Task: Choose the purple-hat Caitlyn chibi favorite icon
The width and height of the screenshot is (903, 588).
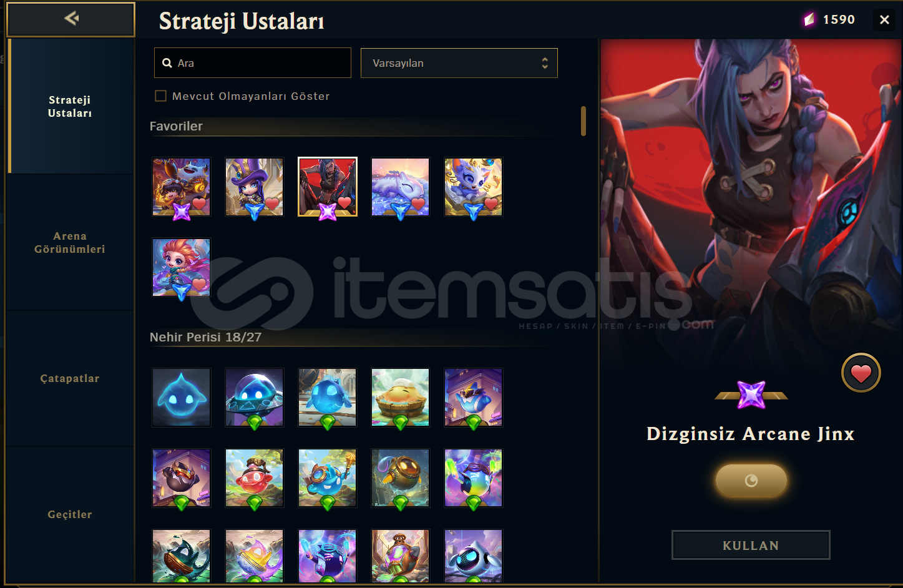Action: coord(255,187)
